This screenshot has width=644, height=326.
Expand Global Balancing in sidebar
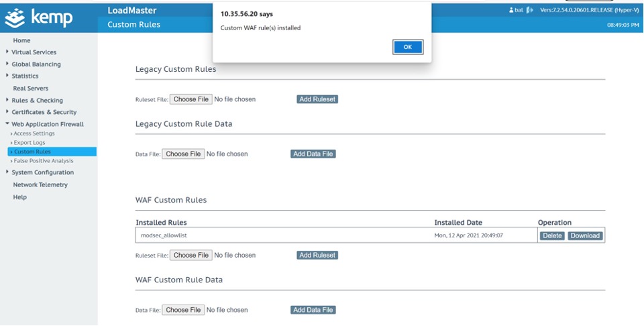pyautogui.click(x=36, y=64)
